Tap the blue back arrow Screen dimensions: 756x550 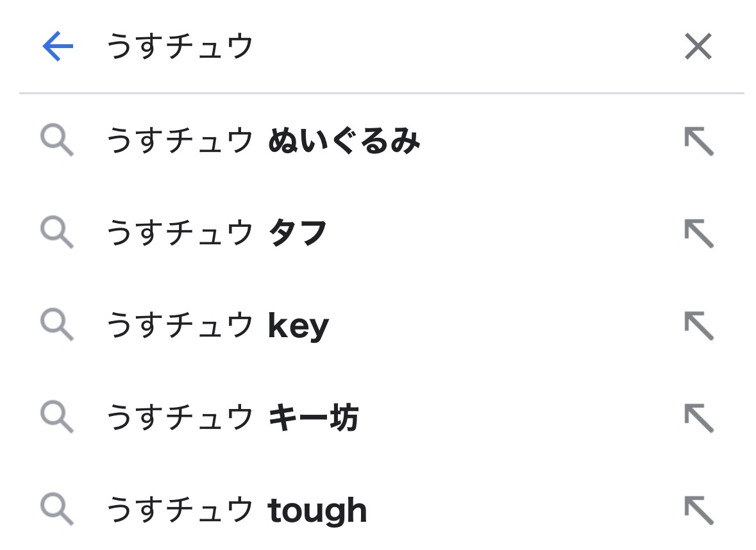coord(58,47)
